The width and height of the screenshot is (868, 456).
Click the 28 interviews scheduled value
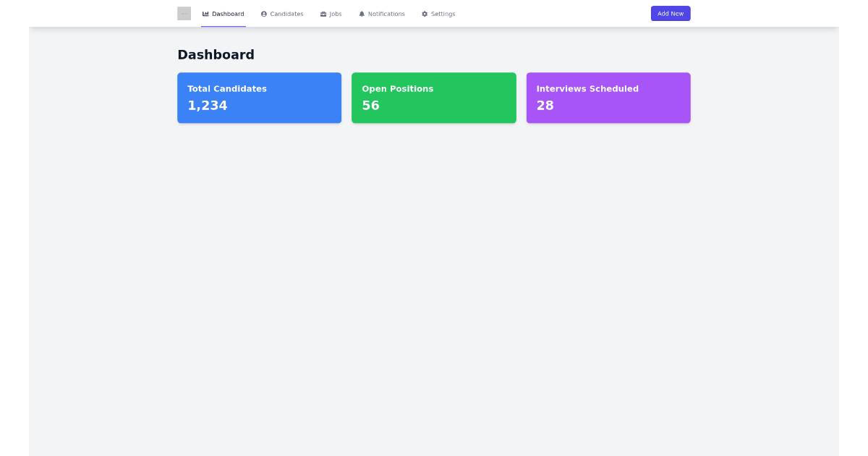pos(545,106)
